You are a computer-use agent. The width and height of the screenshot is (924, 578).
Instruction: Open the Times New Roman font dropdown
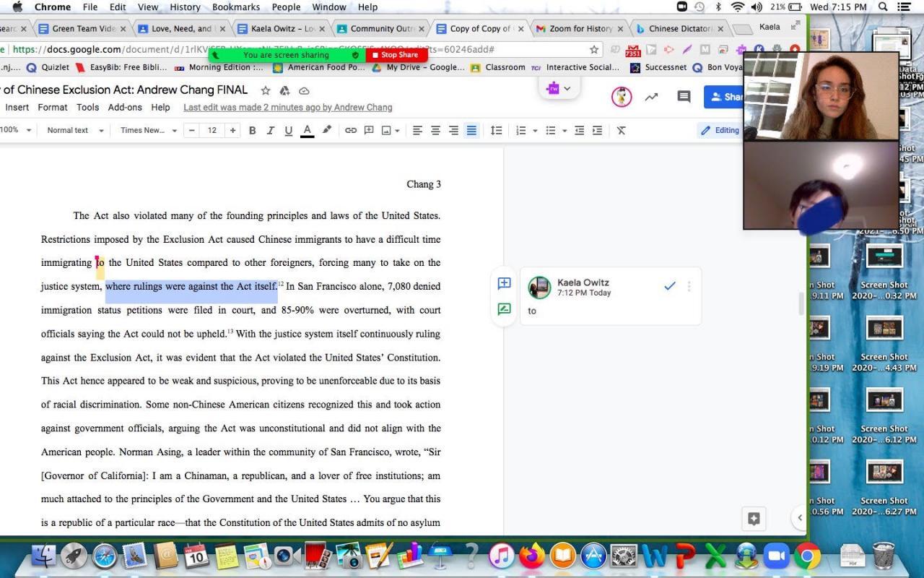(x=149, y=130)
